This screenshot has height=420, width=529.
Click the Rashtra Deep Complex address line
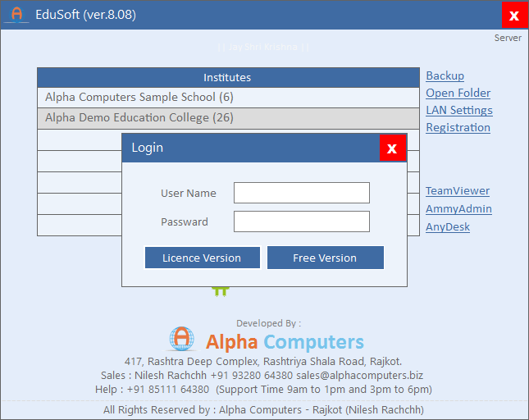263,361
